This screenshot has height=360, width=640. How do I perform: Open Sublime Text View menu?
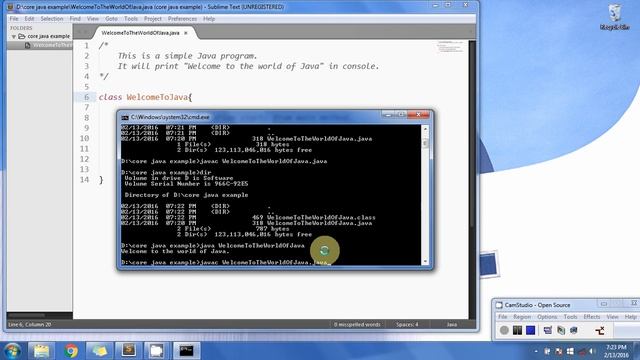pyautogui.click(x=93, y=19)
